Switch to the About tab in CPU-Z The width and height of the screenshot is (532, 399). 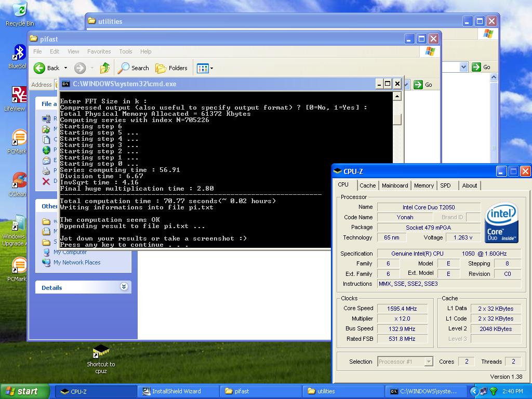pos(470,185)
